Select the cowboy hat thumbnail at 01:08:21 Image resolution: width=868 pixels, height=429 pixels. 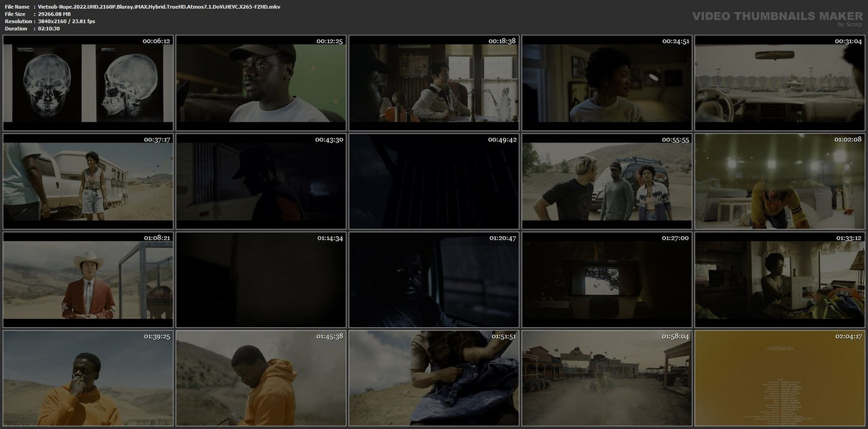(x=88, y=280)
